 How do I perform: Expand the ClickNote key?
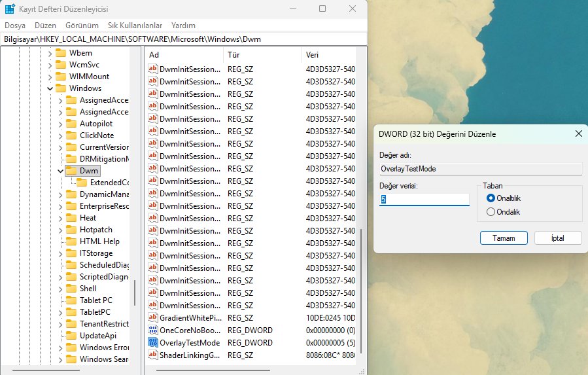click(x=60, y=136)
